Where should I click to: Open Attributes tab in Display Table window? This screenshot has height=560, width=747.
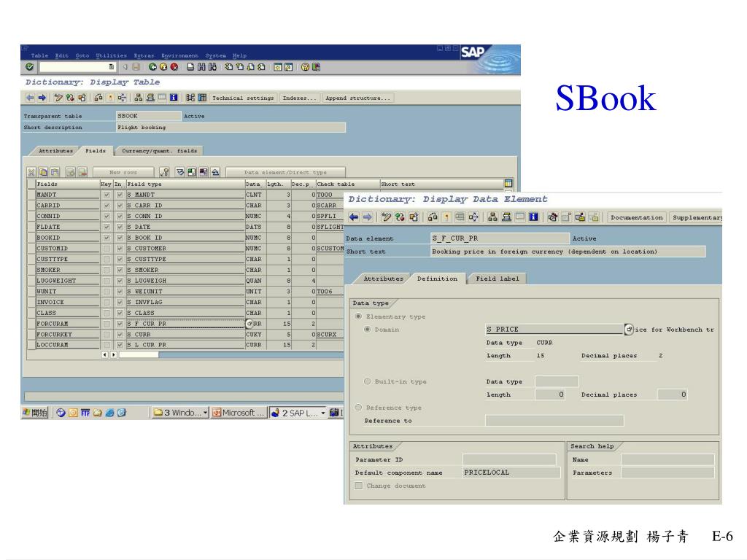[x=55, y=151]
